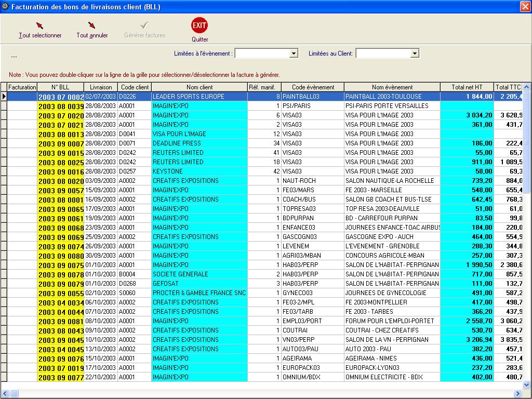The height and width of the screenshot is (399, 532).
Task: Click the NAUT-ROCH event code cell
Action: [x=313, y=181]
